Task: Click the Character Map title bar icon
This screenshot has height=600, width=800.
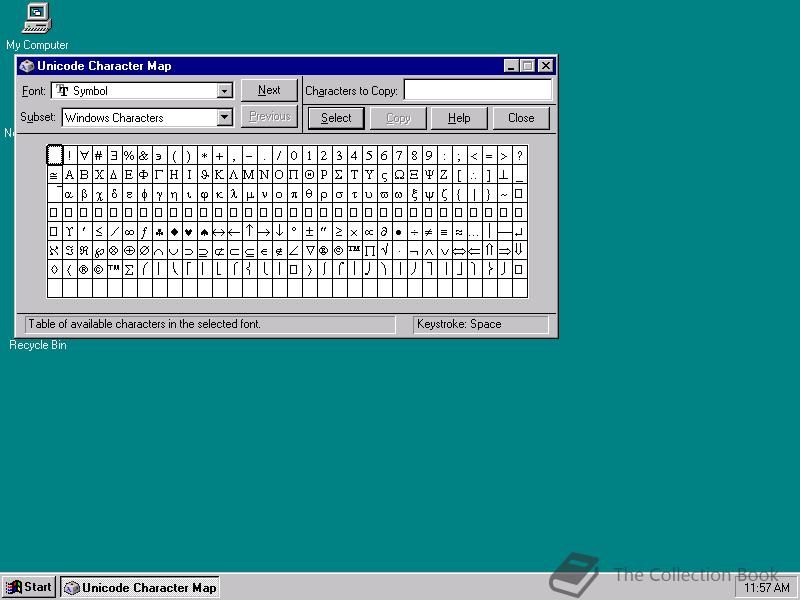Action: 26,66
